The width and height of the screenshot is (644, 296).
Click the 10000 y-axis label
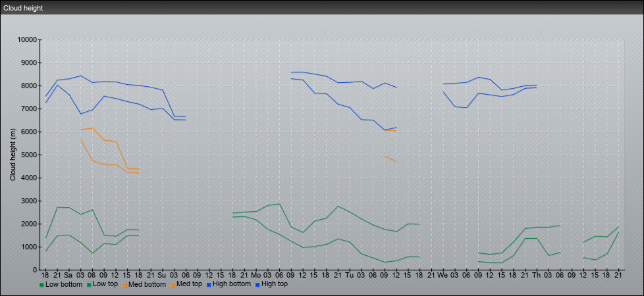click(27, 40)
